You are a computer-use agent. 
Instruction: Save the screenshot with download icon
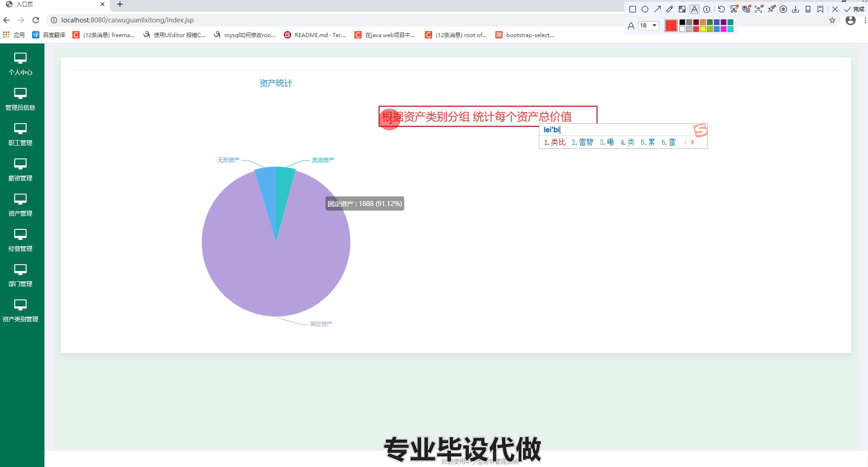(796, 9)
